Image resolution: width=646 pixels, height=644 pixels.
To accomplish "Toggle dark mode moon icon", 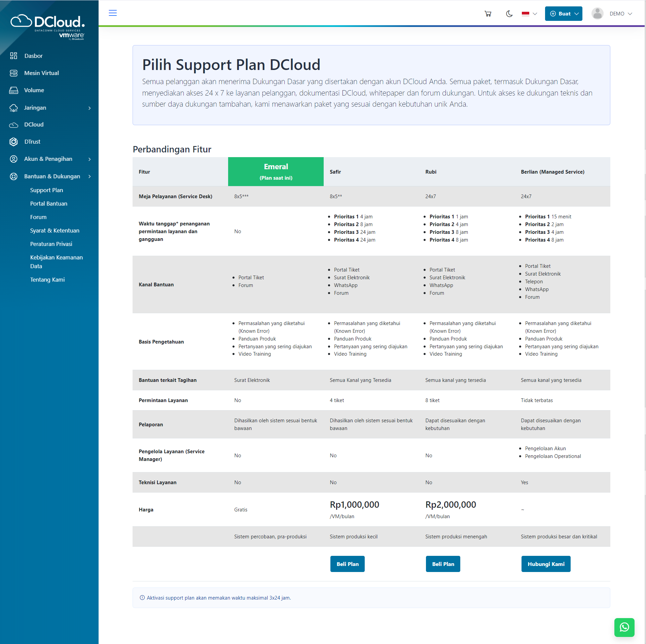I will click(x=509, y=14).
